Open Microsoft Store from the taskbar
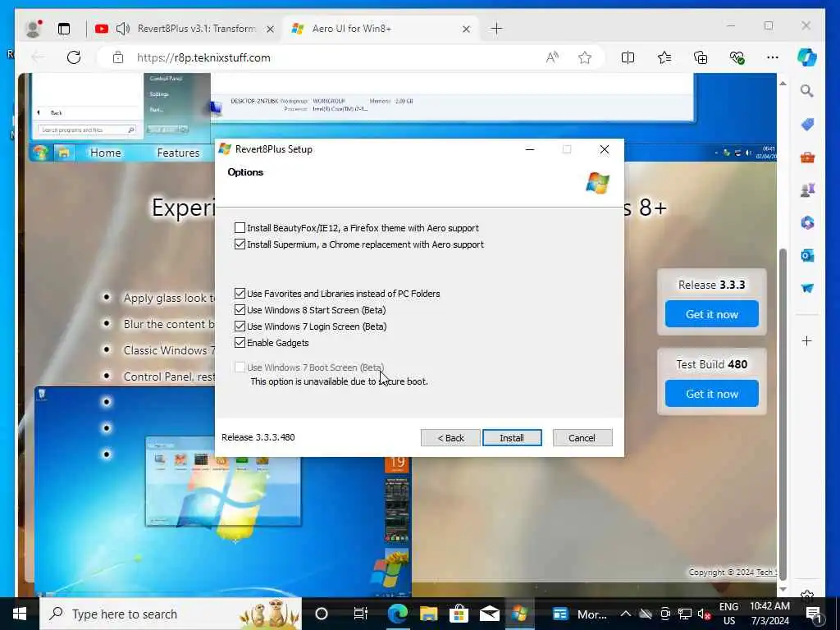840x630 pixels. (459, 614)
